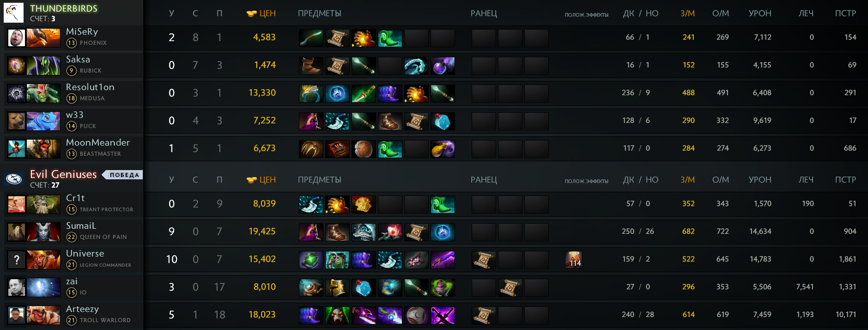Click zai's Io hero icon
Screen dimensions: 868x330
coord(43,287)
